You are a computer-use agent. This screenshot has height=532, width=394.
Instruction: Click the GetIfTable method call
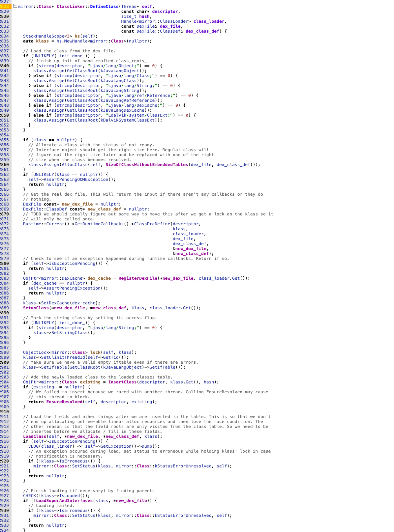coord(162,367)
